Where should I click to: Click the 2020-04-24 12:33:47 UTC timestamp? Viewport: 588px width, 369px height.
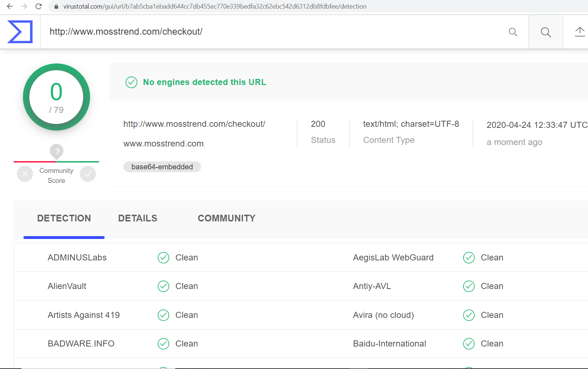pos(537,125)
